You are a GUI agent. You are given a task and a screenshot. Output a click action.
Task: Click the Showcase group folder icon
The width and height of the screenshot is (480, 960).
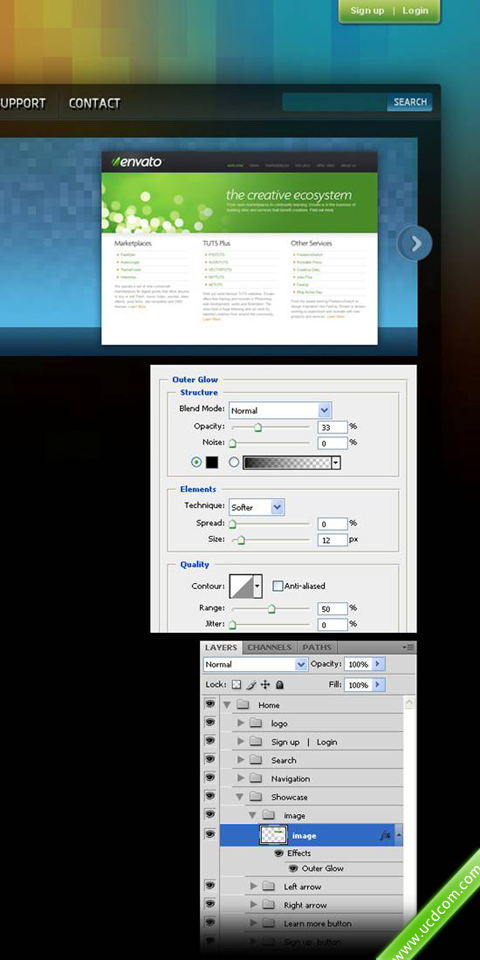point(256,797)
